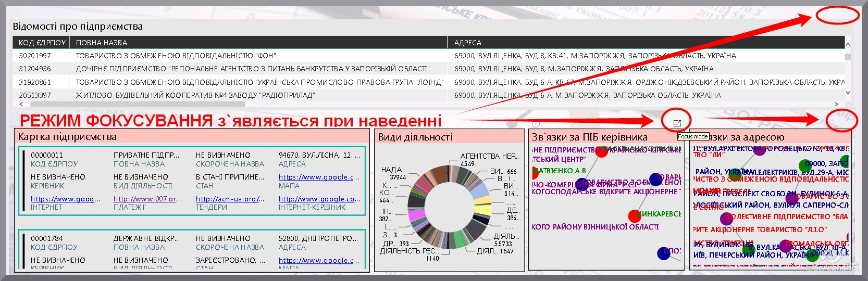
Task: Select blue node next to СПО label
Action: click(x=664, y=253)
